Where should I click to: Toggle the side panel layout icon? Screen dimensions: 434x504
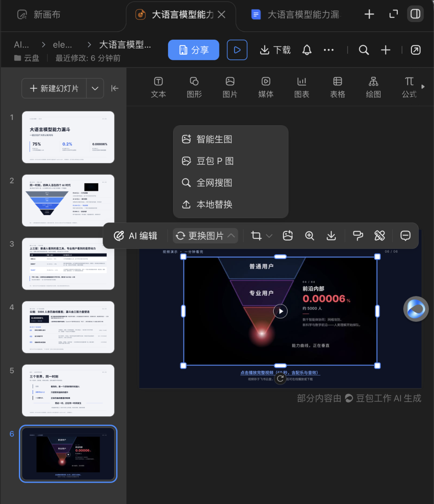pos(416,14)
